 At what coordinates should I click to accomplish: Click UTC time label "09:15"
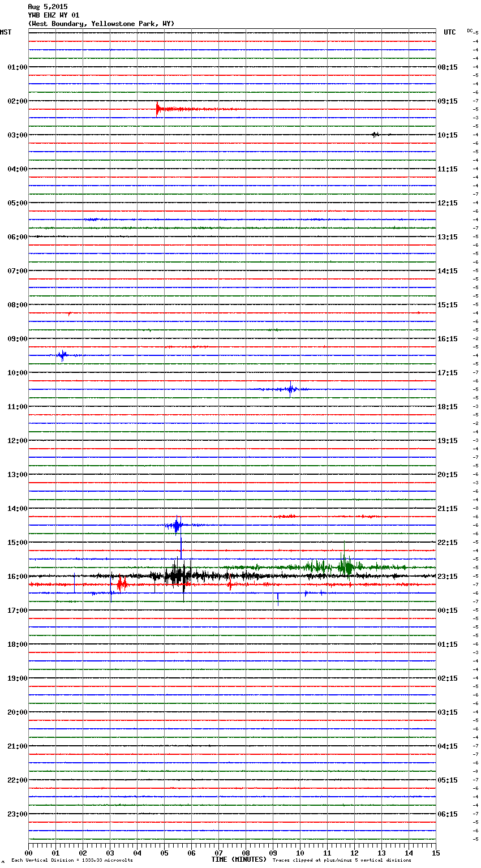tap(448, 101)
